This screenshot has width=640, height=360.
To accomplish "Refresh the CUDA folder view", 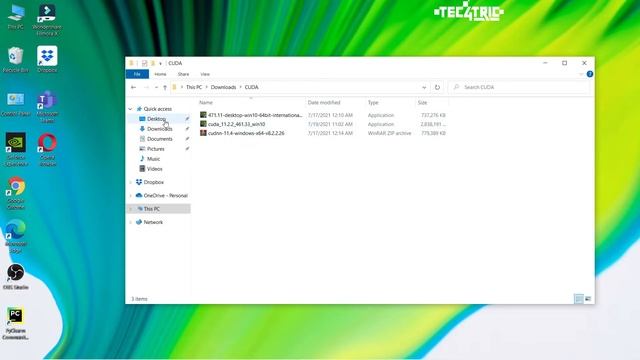I will pyautogui.click(x=437, y=87).
